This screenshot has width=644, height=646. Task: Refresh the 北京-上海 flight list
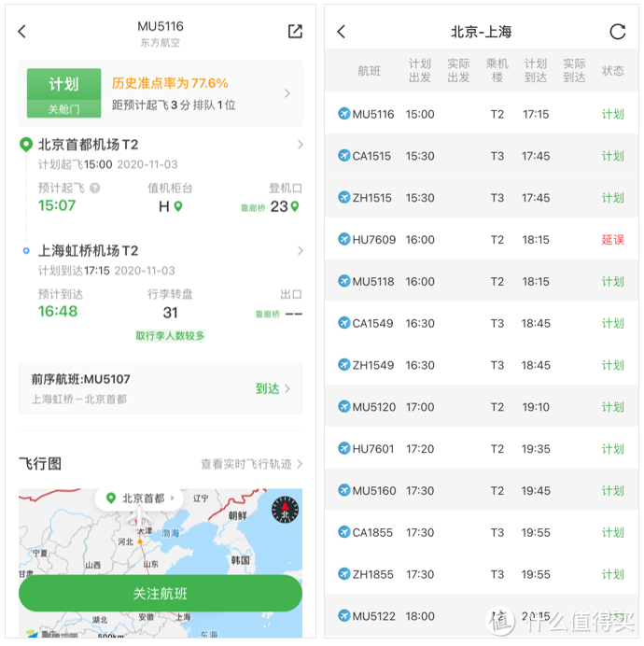pyautogui.click(x=617, y=32)
